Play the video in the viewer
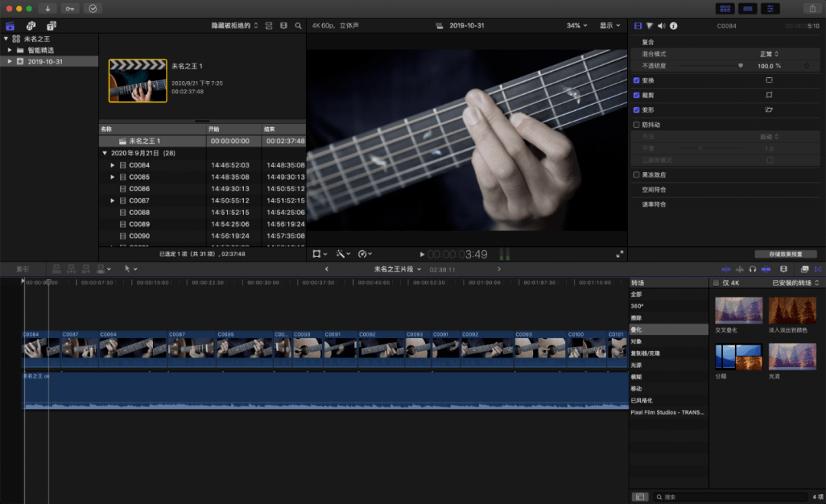Viewport: 826px width, 504px height. [x=422, y=255]
